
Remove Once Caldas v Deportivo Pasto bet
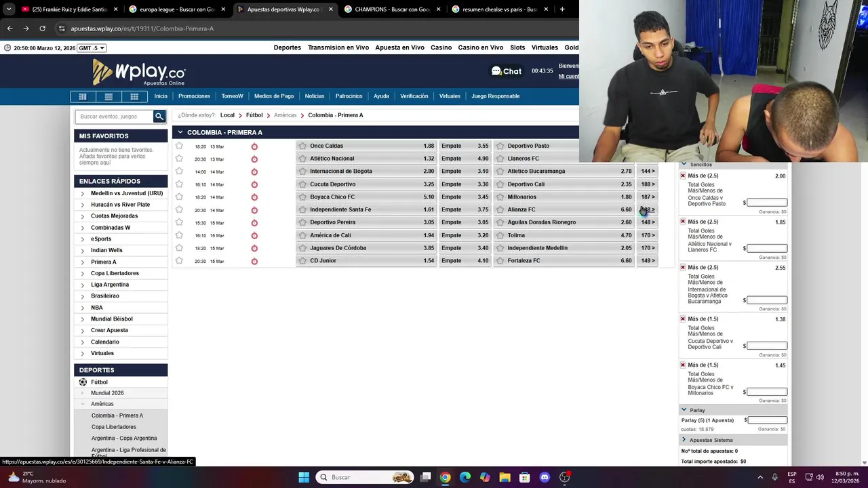point(683,176)
